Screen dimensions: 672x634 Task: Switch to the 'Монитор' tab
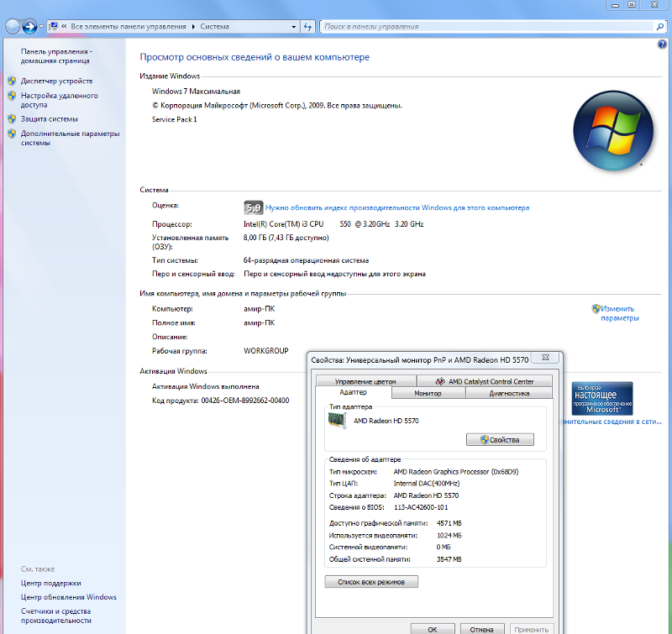coord(428,393)
